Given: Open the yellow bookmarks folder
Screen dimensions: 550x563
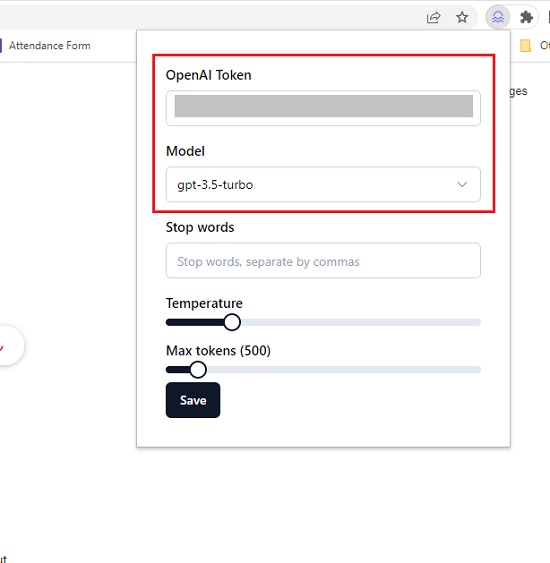Looking at the screenshot, I should [526, 46].
